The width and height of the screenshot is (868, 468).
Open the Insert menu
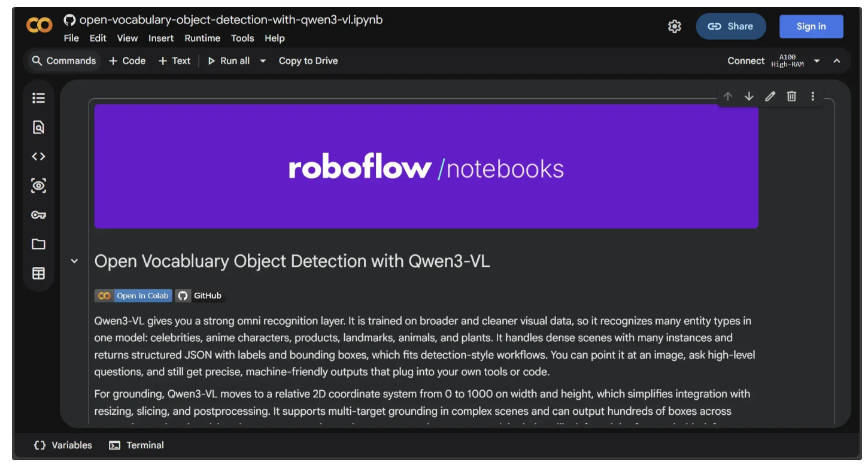(161, 38)
